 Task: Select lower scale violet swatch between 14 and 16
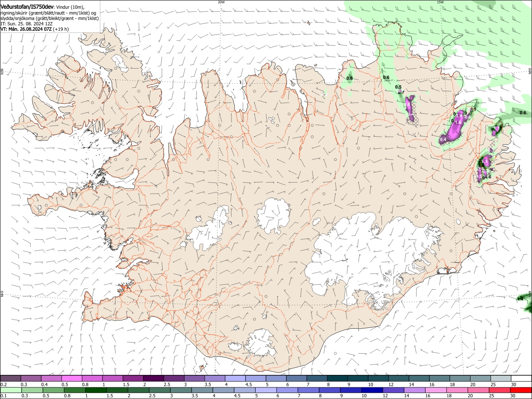click(x=414, y=390)
